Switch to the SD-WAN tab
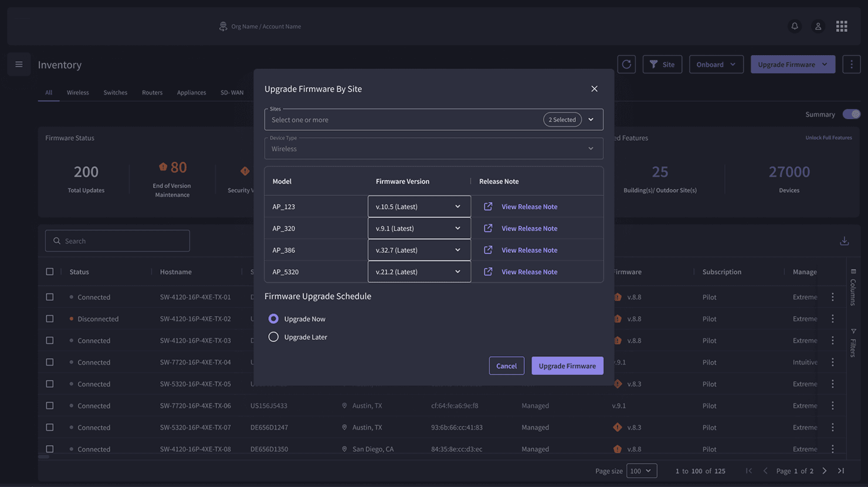Viewport: 868px width, 487px height. click(x=232, y=92)
